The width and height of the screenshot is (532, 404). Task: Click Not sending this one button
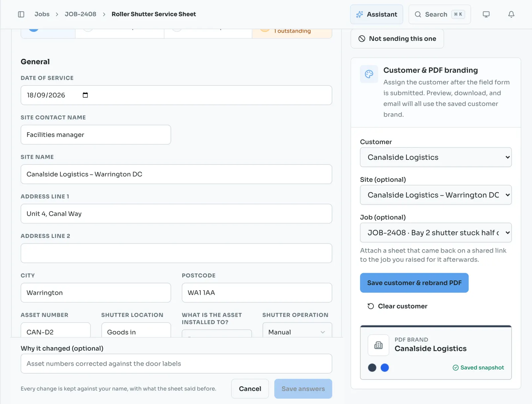tap(397, 39)
